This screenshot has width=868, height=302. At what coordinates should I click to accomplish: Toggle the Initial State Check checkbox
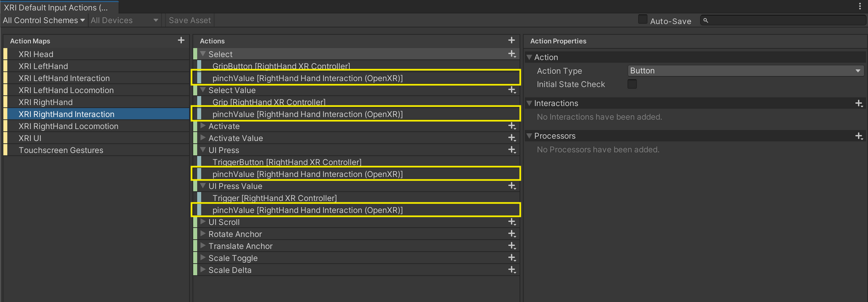pyautogui.click(x=632, y=84)
